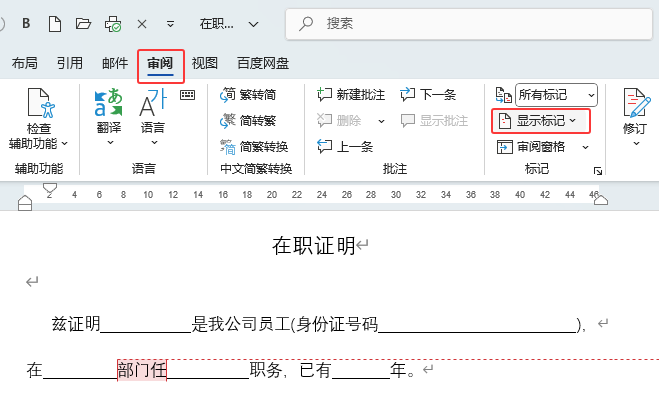Screen dimensions: 659x405
Task: Select the 审阅 tab
Action: 160,64
